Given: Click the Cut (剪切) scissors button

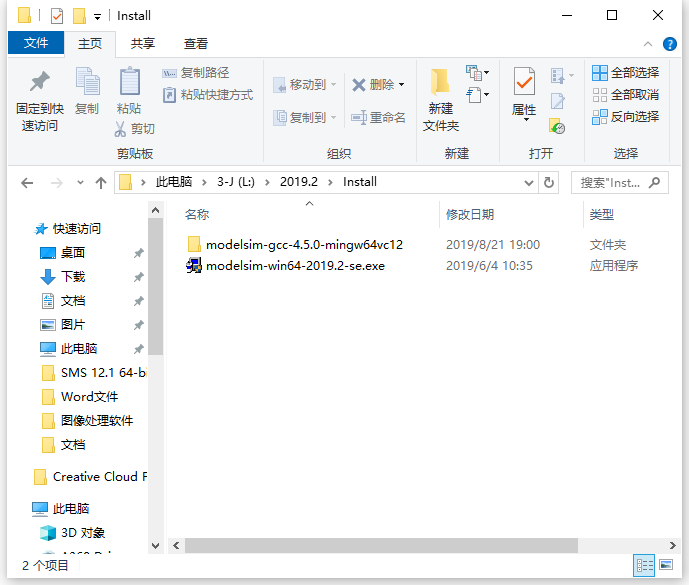Looking at the screenshot, I should (134, 129).
